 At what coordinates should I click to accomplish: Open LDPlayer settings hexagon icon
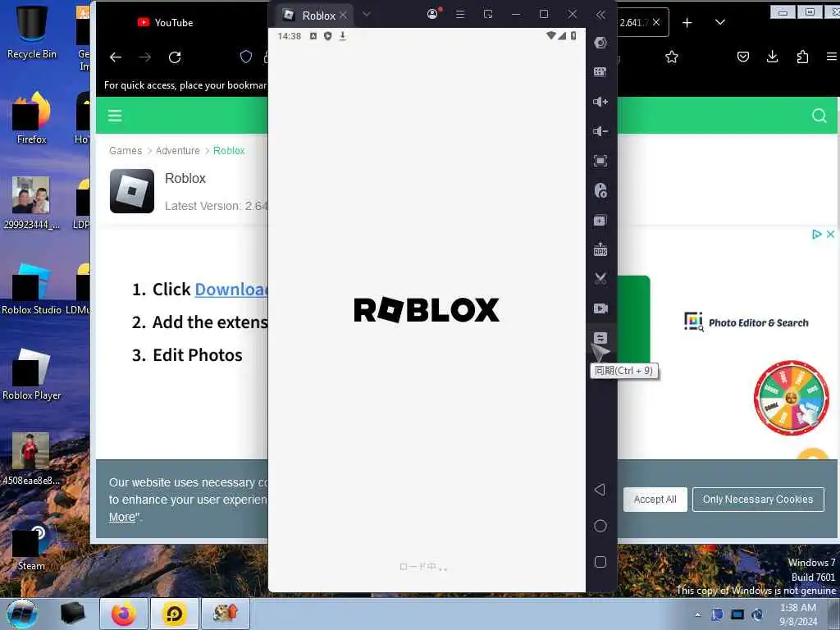click(x=600, y=43)
